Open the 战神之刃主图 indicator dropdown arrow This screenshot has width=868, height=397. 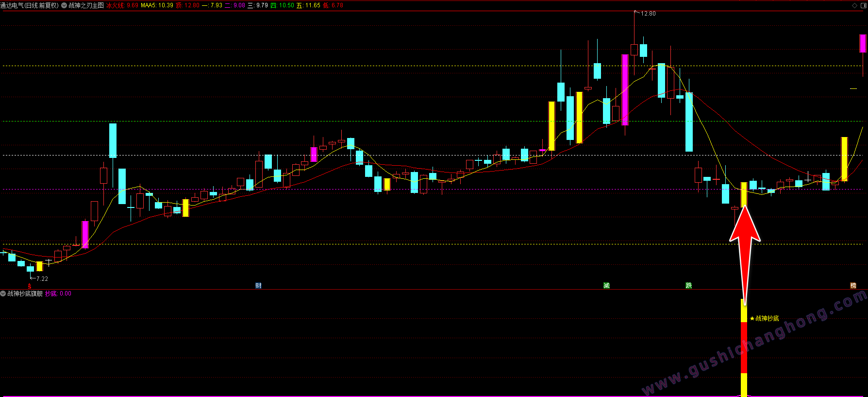(64, 5)
